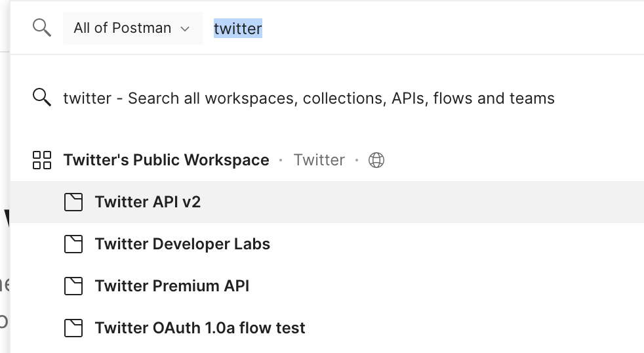The height and width of the screenshot is (353, 644).
Task: Click the Twitter OAuth 1.0a collection icon
Action: coord(73,328)
